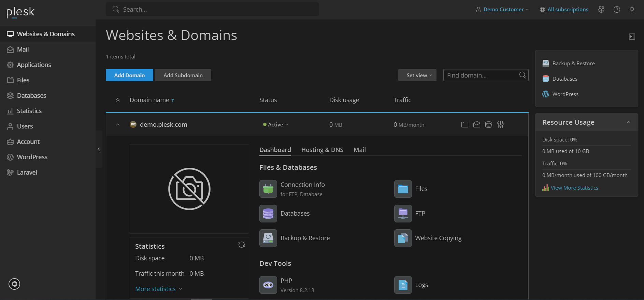Image resolution: width=644 pixels, height=300 pixels.
Task: Open Statistics in the left sidebar
Action: tap(48, 111)
